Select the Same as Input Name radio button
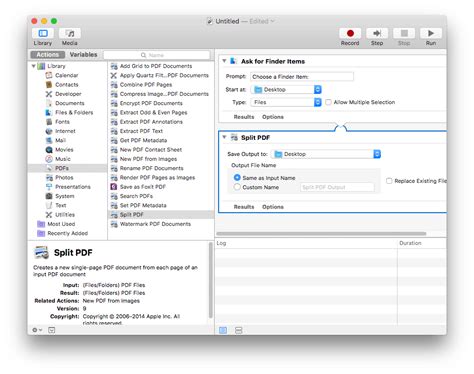474x374 pixels. (x=237, y=178)
